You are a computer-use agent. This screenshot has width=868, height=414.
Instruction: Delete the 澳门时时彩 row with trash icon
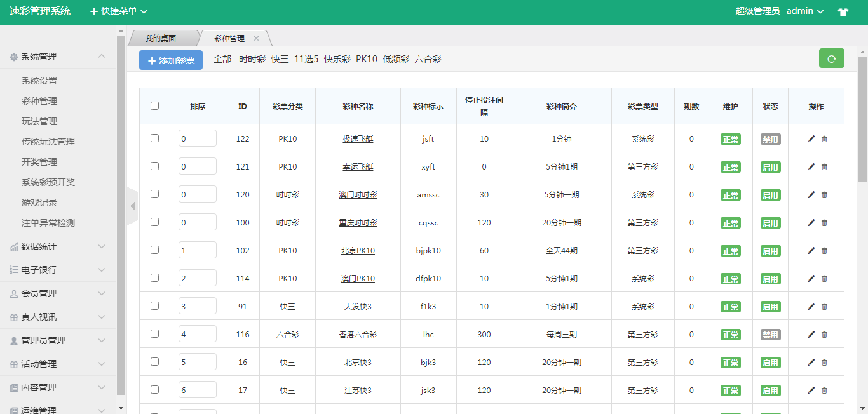tap(825, 194)
